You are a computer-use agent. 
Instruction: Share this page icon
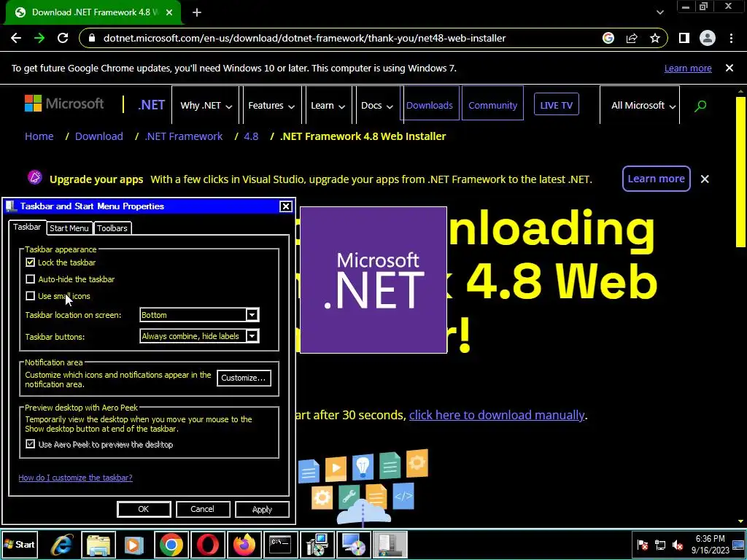[632, 38]
